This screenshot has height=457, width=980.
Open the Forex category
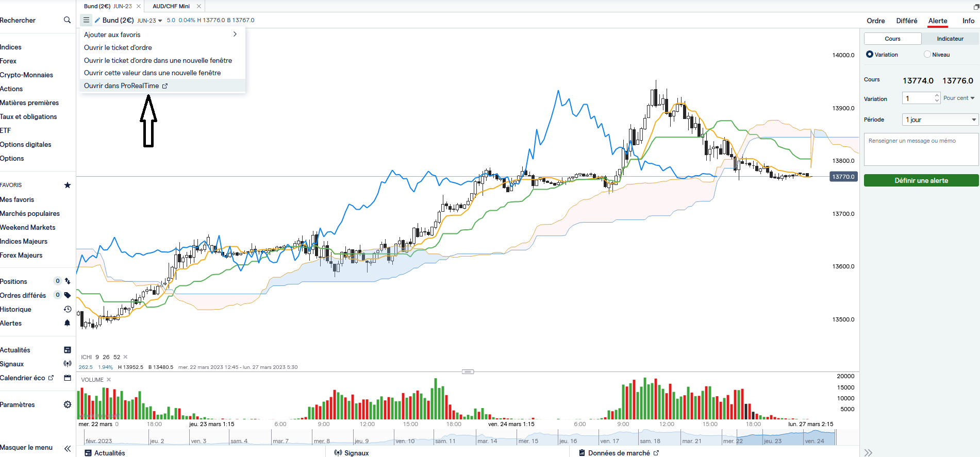(8, 61)
